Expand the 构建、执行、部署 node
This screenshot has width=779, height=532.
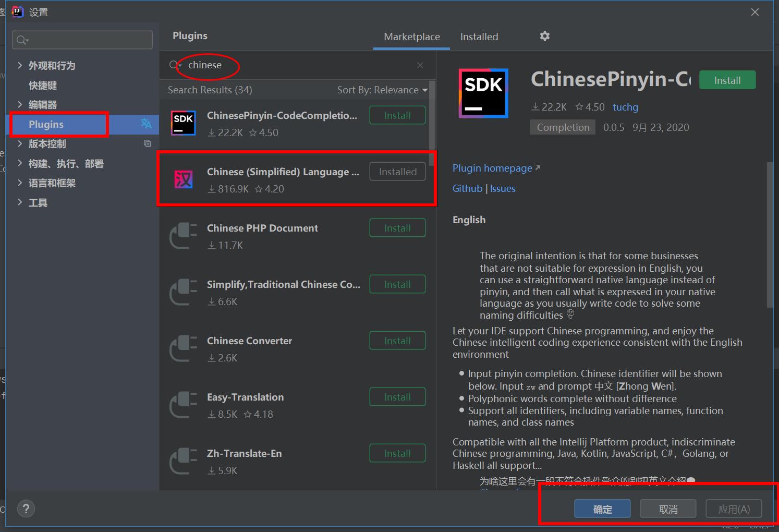point(20,163)
